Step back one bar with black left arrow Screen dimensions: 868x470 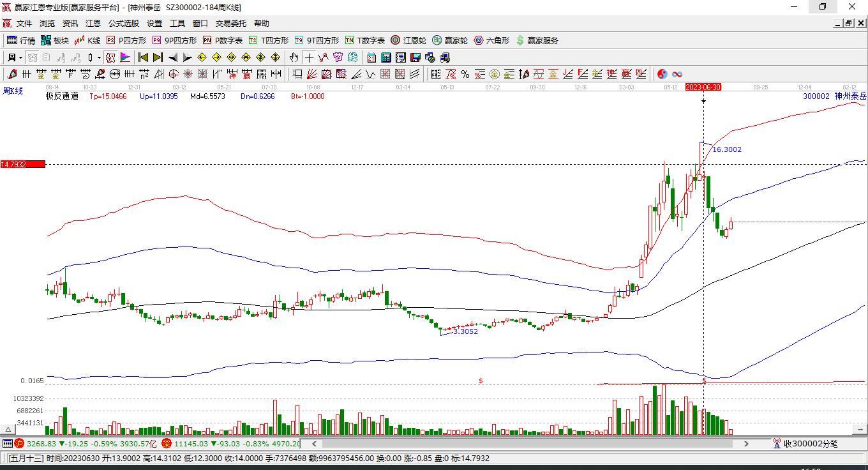click(172, 57)
